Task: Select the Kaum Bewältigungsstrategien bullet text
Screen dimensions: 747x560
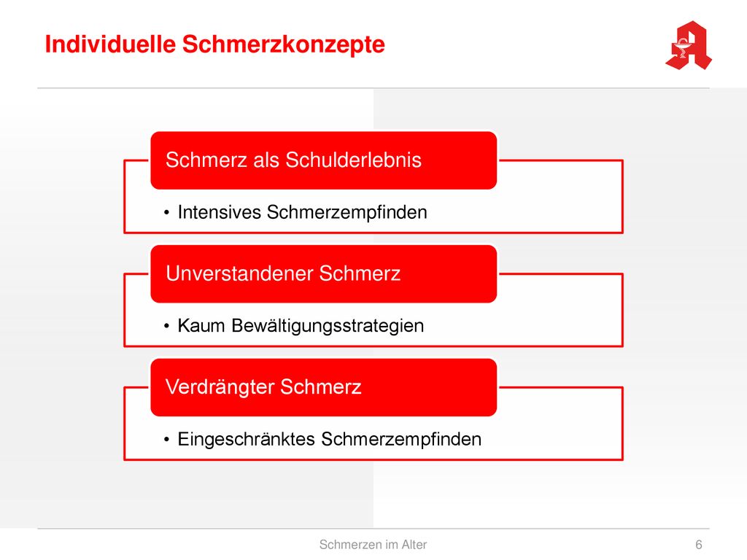Action: (301, 326)
